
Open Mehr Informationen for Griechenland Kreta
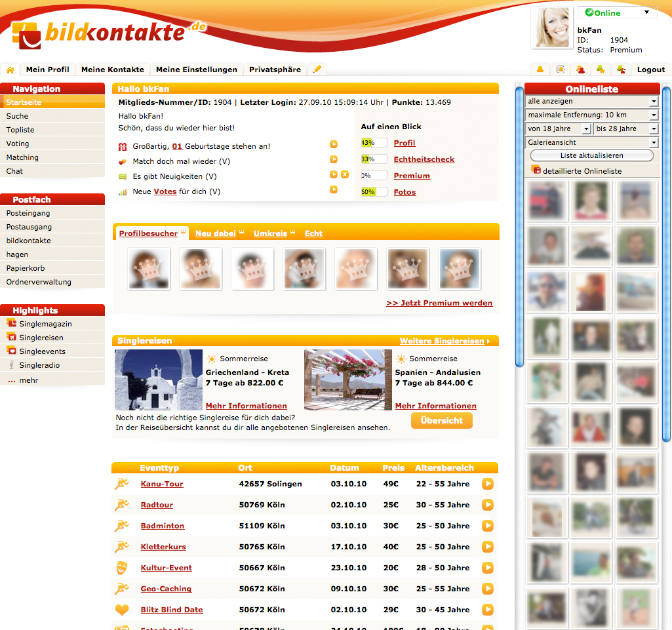(247, 406)
